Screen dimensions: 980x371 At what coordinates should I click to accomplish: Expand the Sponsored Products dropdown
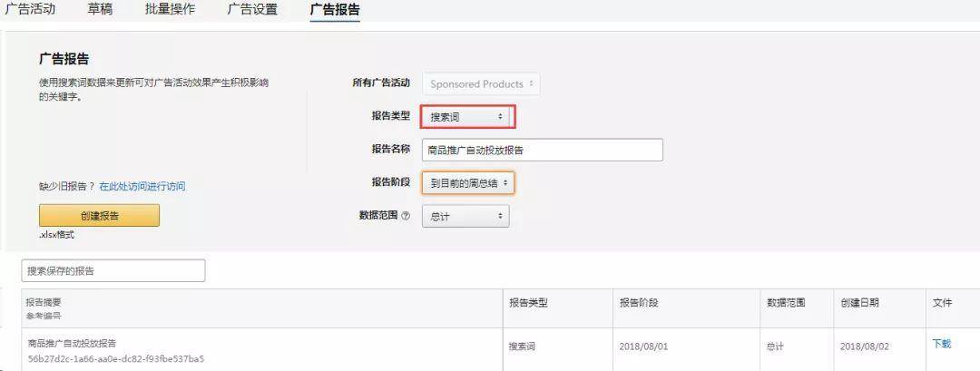[481, 83]
